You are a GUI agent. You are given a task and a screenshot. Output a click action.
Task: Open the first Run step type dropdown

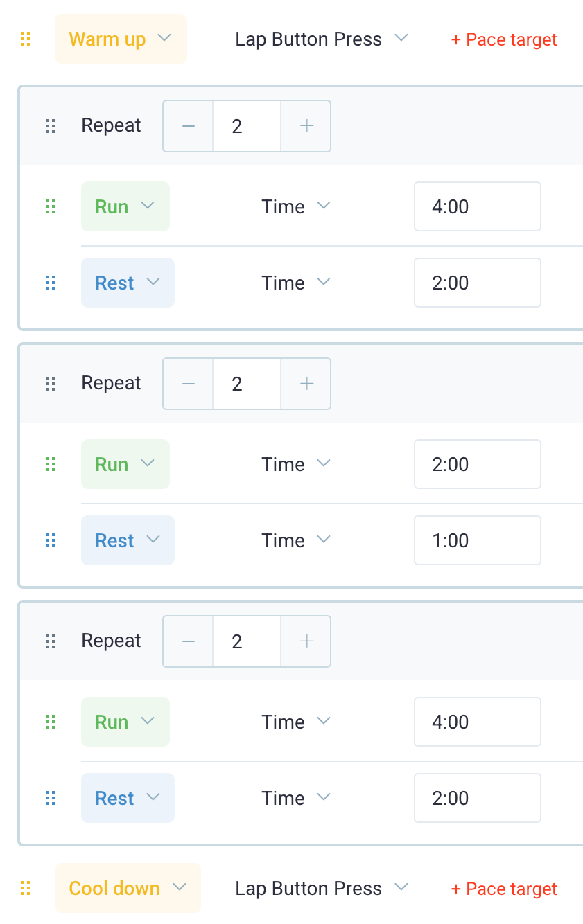coord(125,206)
